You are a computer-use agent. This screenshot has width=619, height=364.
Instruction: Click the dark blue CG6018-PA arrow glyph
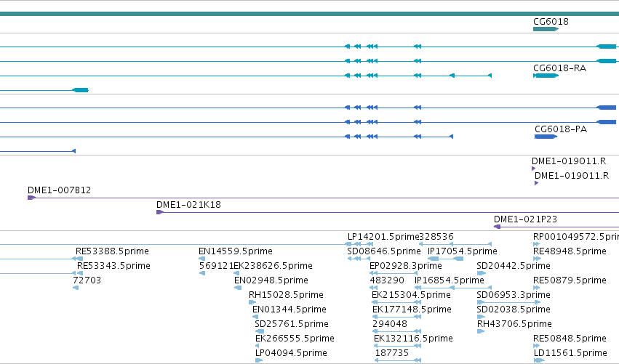(546, 137)
